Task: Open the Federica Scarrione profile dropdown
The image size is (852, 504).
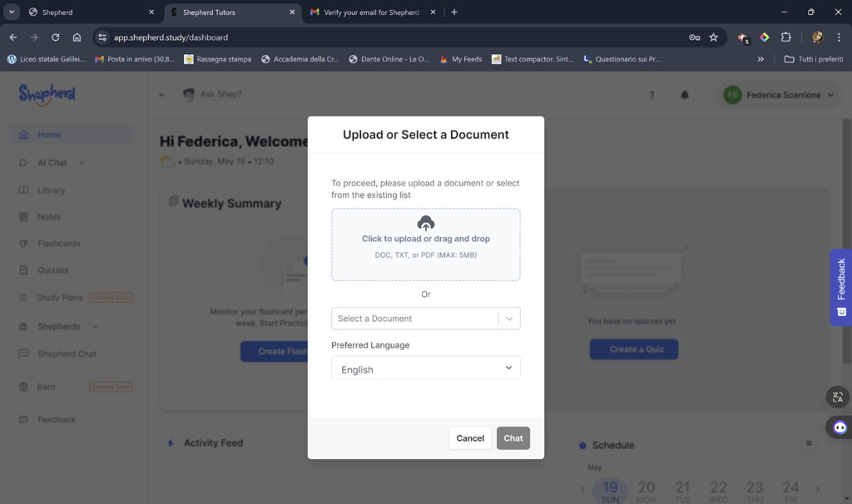Action: point(779,95)
